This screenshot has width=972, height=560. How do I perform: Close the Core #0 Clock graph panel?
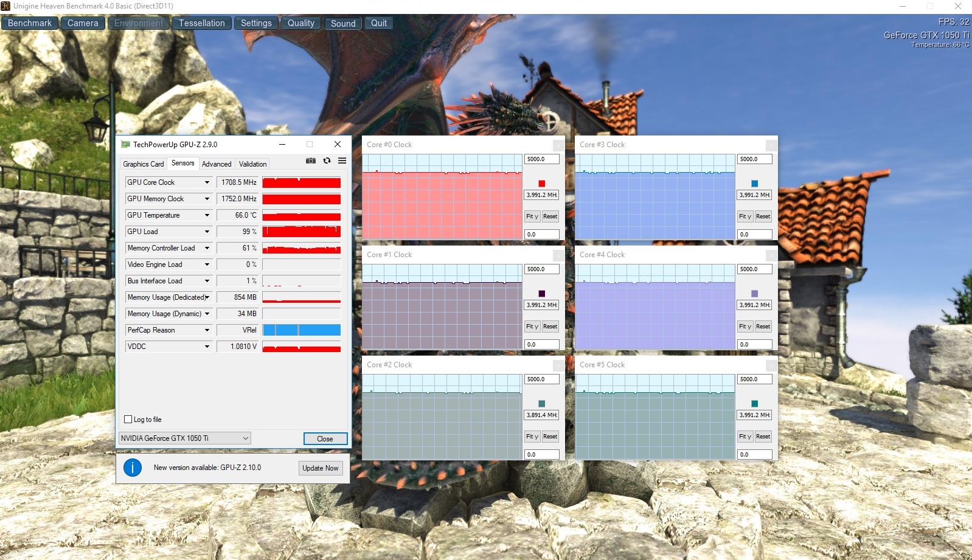558,145
